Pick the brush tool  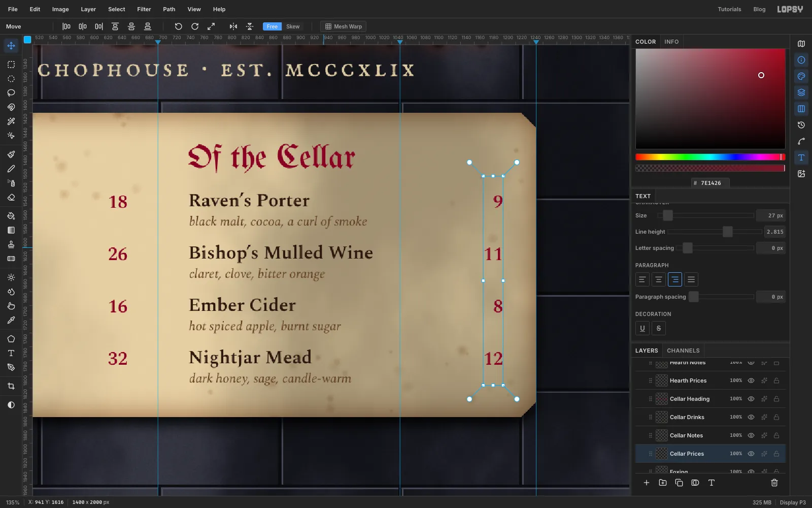(11, 154)
